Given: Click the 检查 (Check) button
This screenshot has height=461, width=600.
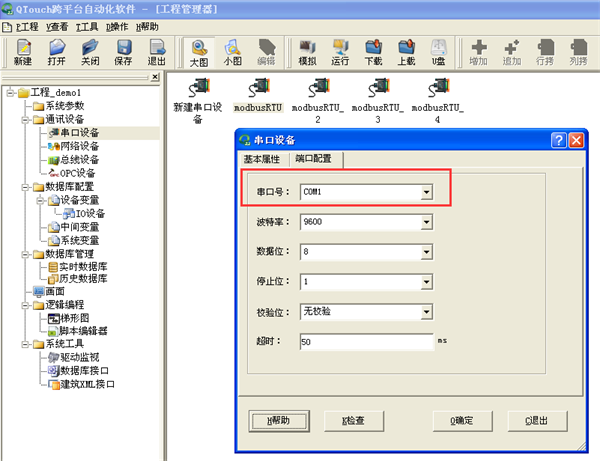Looking at the screenshot, I should tap(354, 421).
